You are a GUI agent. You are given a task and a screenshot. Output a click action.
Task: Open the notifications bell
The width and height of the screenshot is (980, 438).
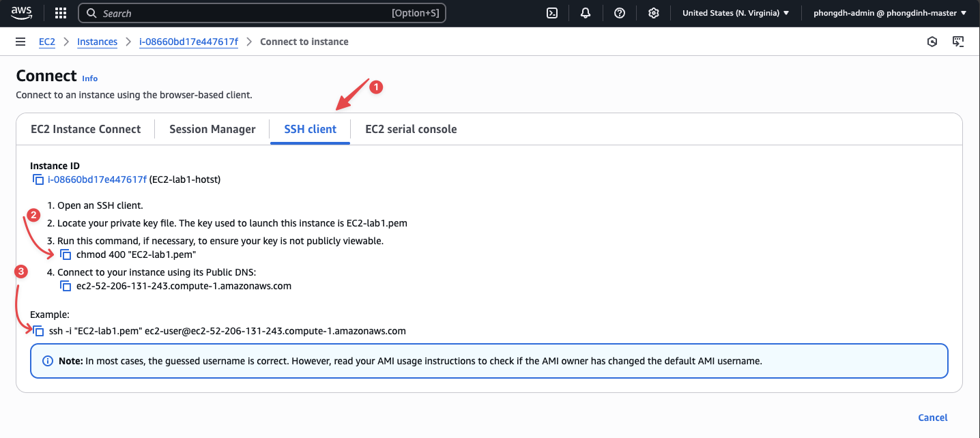click(x=586, y=13)
